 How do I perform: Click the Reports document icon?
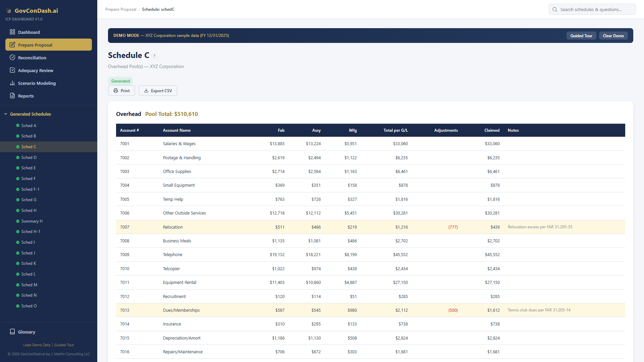click(x=12, y=96)
